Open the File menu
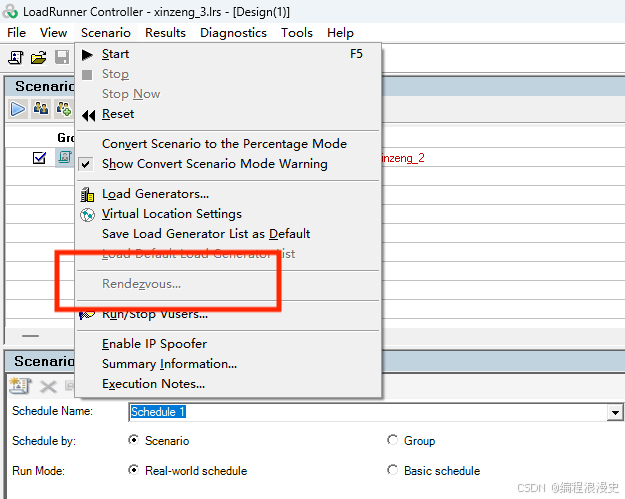625x499 pixels. (16, 33)
